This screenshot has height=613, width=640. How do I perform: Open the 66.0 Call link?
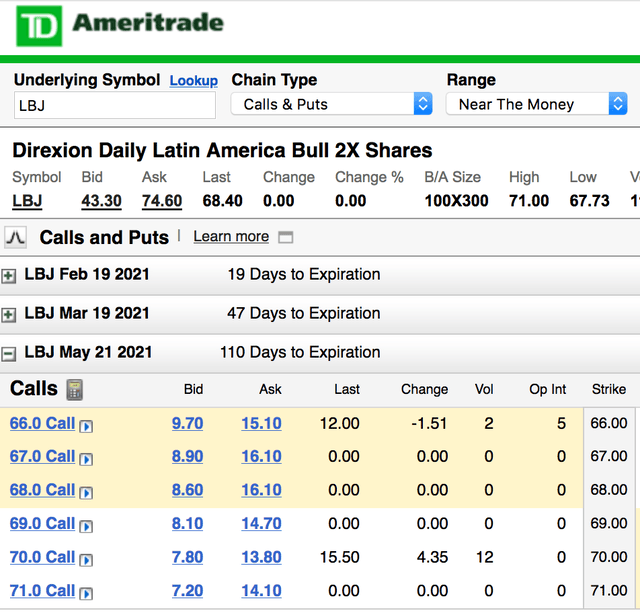42,423
